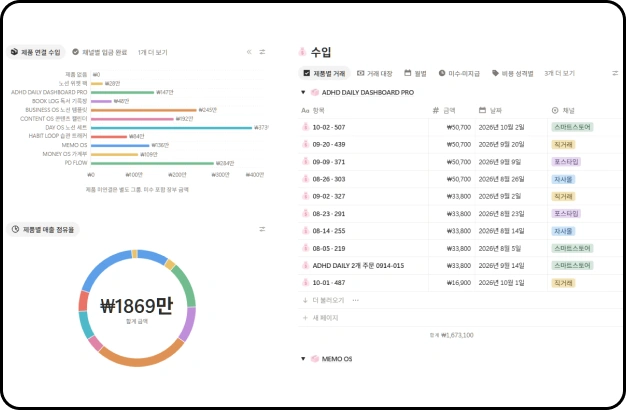Click the ₩1869만 total in donut center
The height and width of the screenshot is (410, 626).
point(137,306)
